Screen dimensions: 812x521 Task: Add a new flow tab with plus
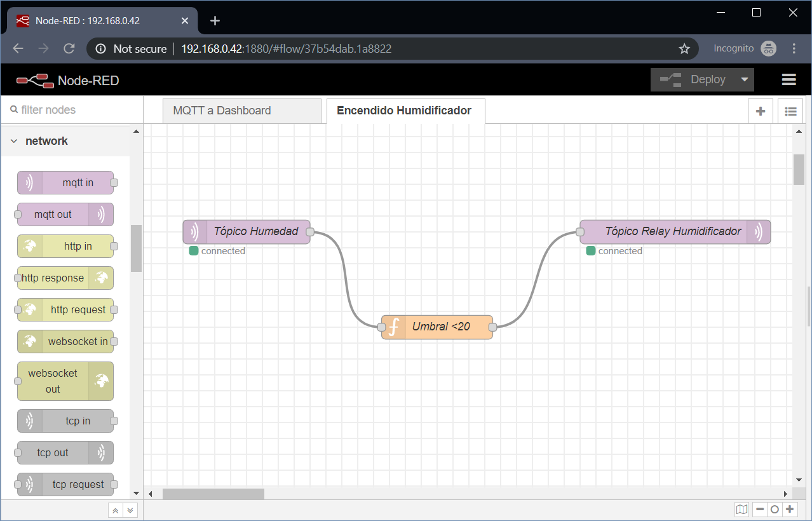(x=761, y=111)
